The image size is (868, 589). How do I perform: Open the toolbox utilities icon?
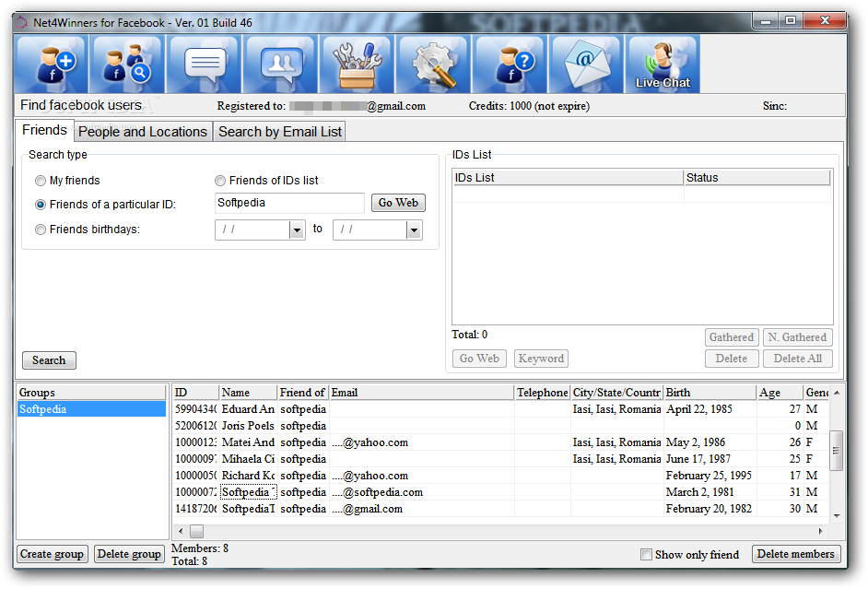(x=357, y=64)
